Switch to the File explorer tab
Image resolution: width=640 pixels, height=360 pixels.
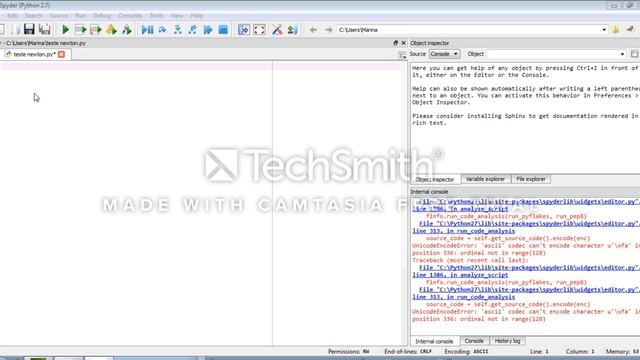[x=531, y=179]
